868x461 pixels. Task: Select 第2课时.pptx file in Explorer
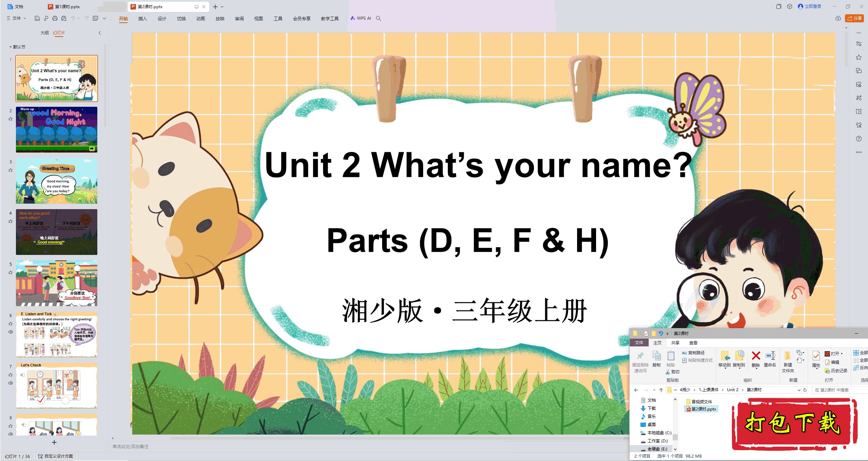pyautogui.click(x=701, y=409)
